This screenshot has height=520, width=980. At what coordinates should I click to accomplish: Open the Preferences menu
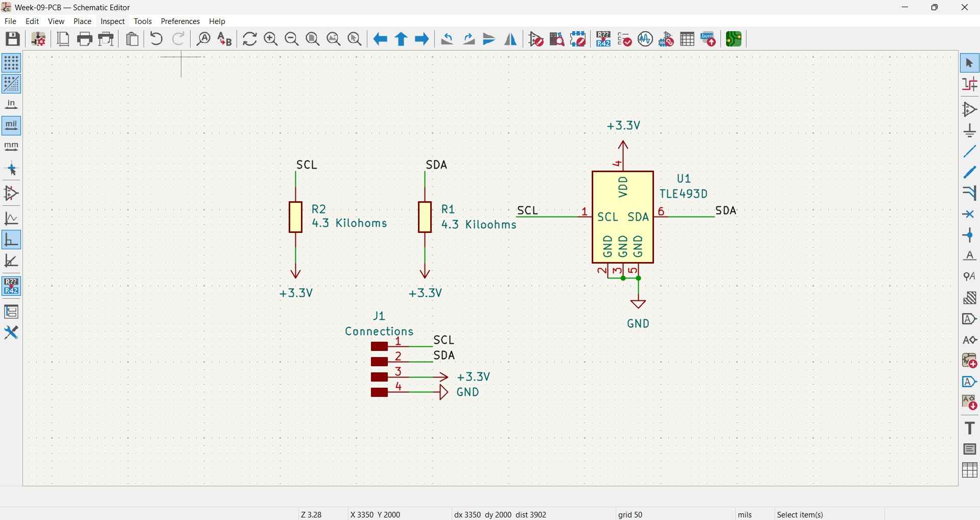tap(180, 21)
